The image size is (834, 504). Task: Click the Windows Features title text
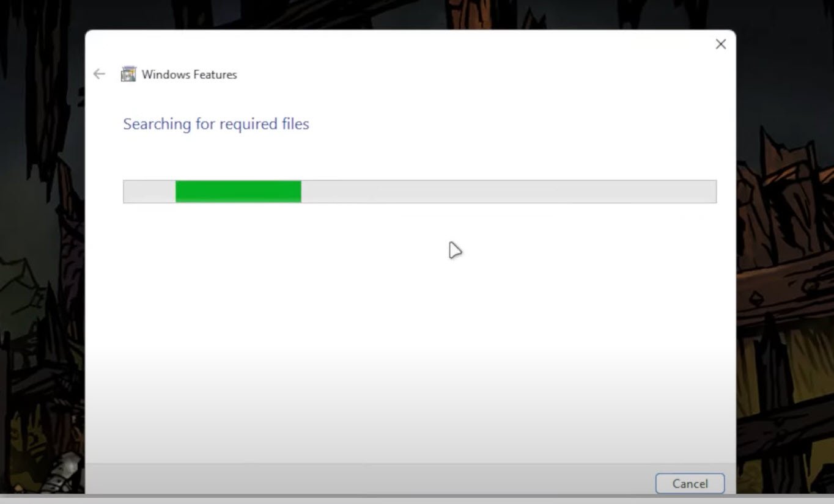[x=189, y=74]
